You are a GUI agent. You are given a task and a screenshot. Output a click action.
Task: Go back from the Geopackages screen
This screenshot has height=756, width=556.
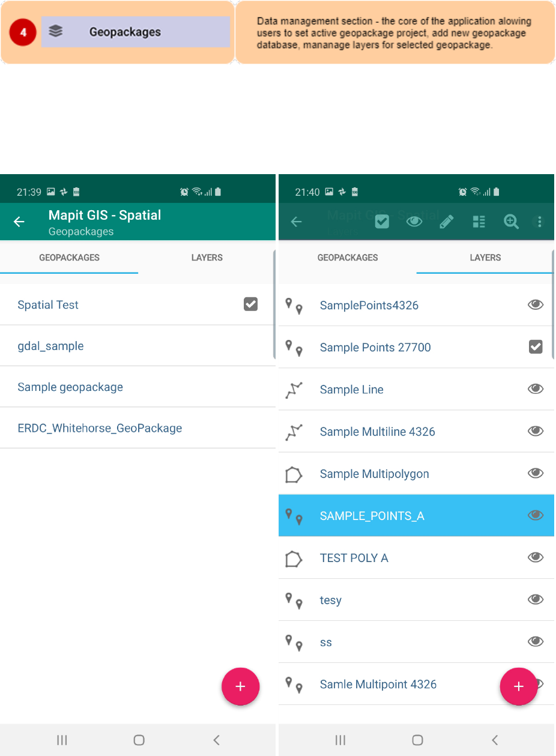[19, 222]
